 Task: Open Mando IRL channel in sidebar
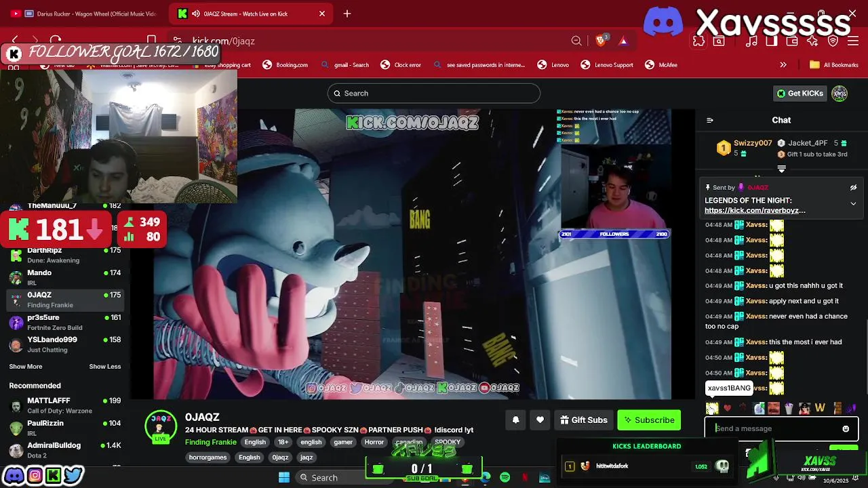(65, 277)
